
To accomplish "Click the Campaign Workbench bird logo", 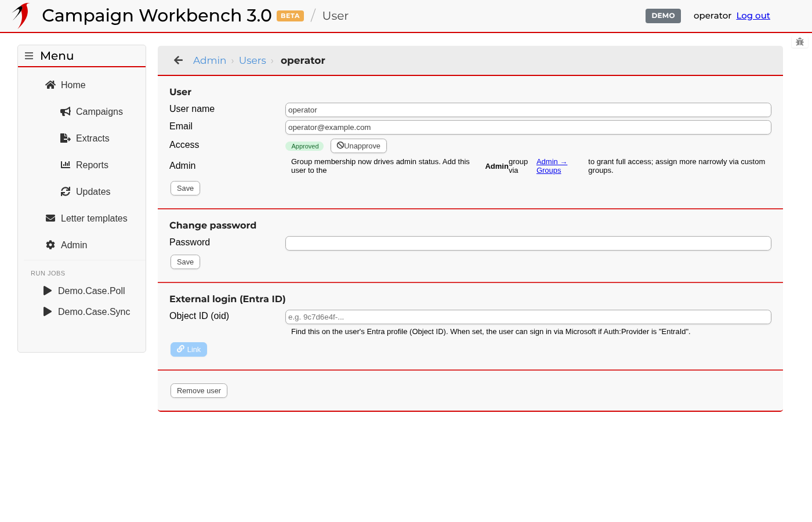I will (x=21, y=16).
